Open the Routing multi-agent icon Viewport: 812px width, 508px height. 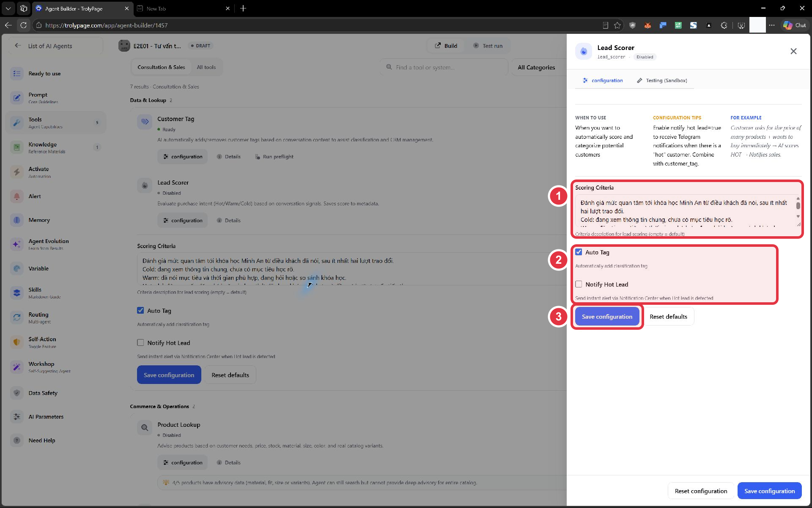(16, 317)
